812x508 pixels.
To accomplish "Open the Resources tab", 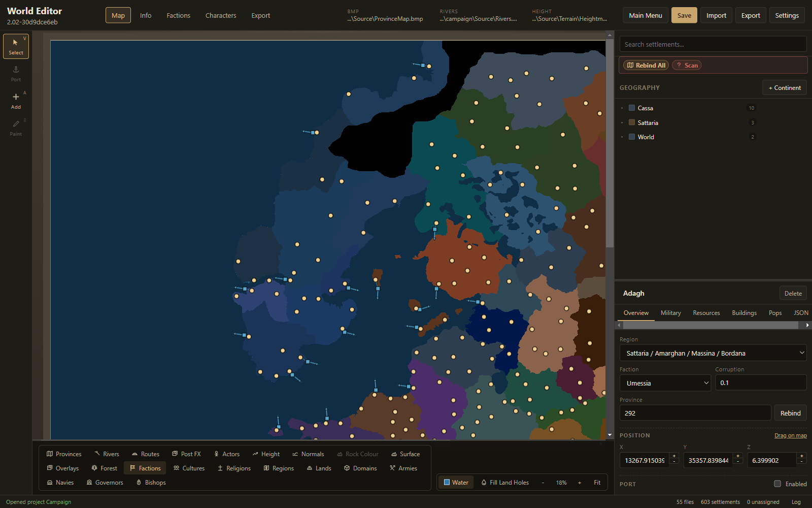I will click(x=706, y=313).
